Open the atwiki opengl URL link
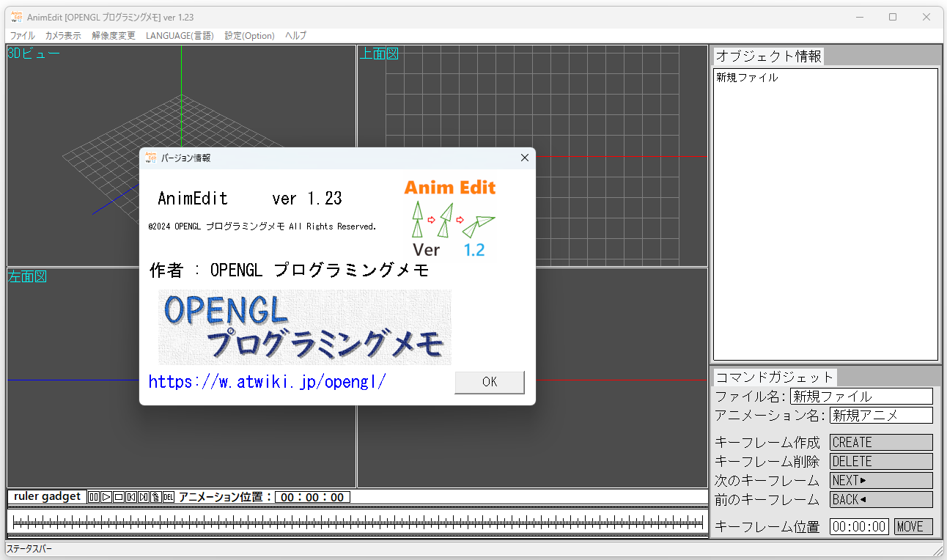947x560 pixels. tap(267, 382)
